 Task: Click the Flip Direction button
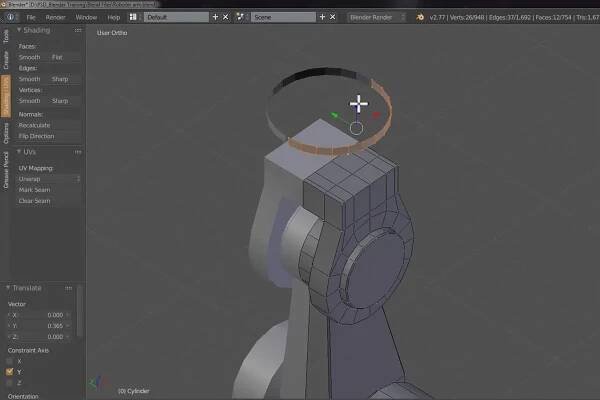45,136
